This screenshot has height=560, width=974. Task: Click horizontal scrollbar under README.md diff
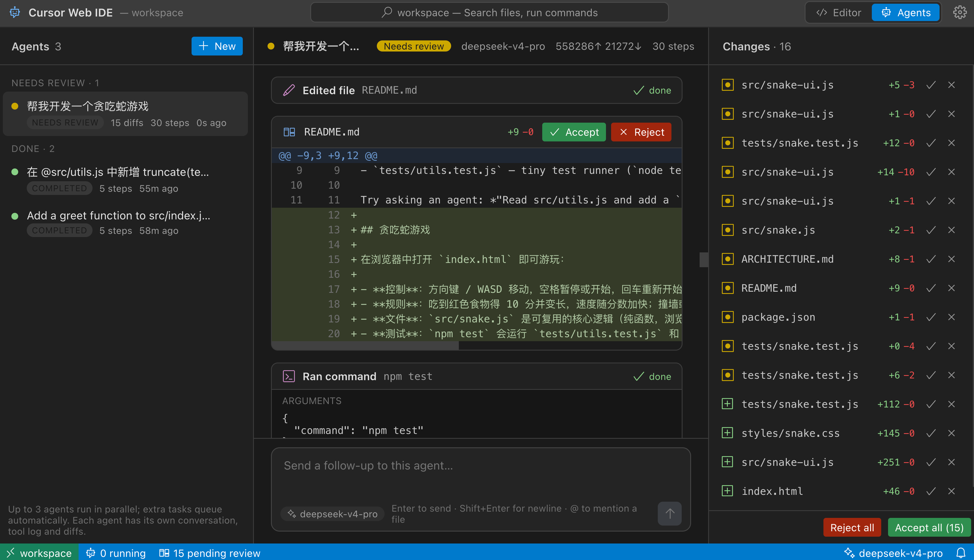365,346
